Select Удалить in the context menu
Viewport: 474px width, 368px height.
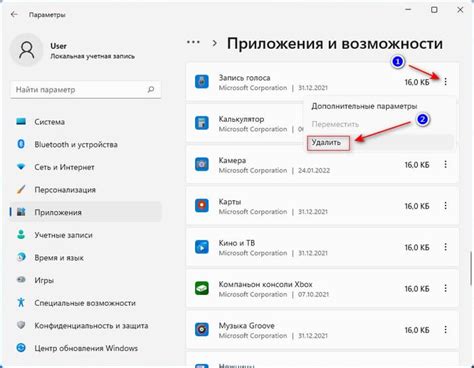[x=326, y=142]
